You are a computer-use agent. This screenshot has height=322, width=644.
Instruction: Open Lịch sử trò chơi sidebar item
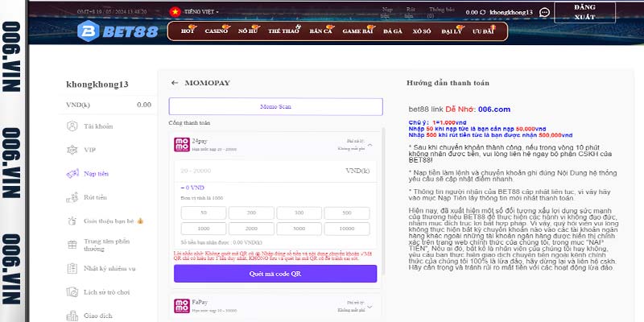pos(108,292)
